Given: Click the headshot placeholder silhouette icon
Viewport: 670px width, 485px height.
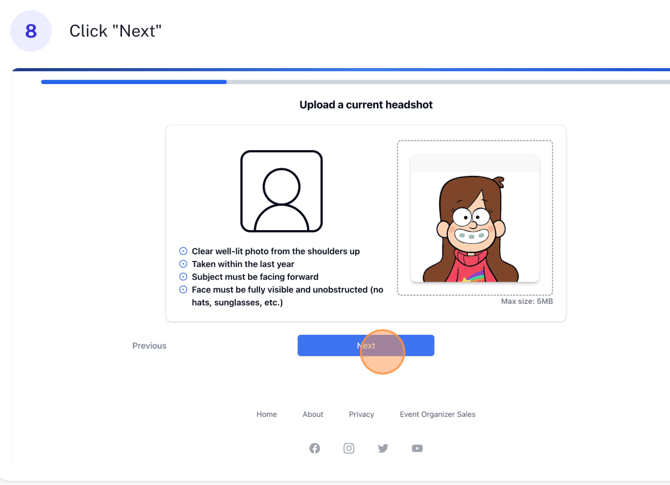Looking at the screenshot, I should tap(281, 191).
